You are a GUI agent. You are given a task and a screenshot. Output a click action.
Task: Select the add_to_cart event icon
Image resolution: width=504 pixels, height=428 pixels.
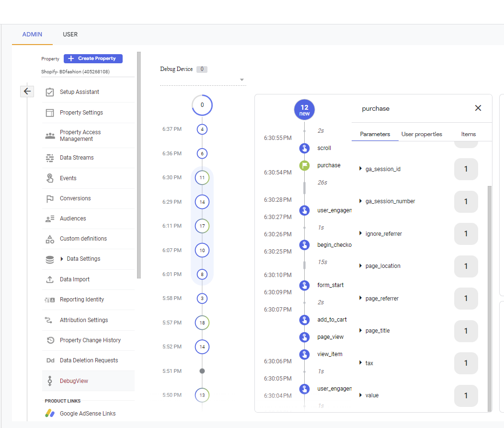point(304,320)
